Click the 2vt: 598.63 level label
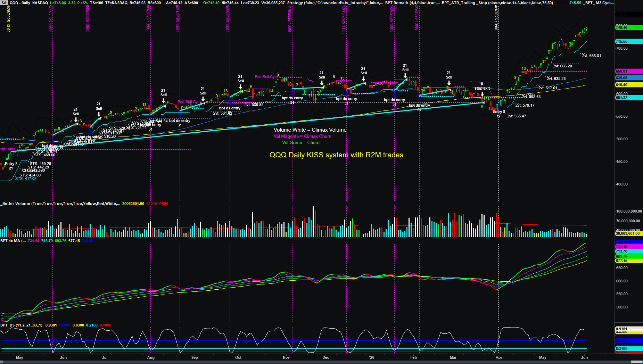The height and width of the screenshot is (364, 643). [531, 97]
